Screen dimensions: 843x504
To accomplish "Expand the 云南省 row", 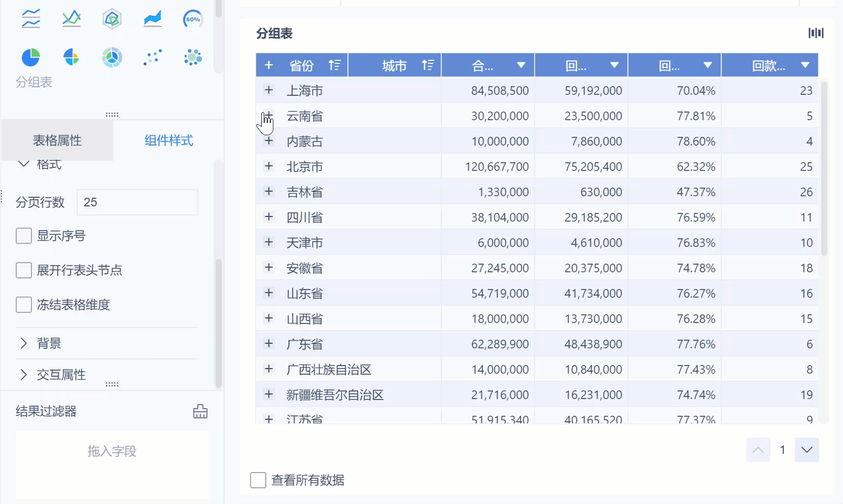I will pos(269,116).
